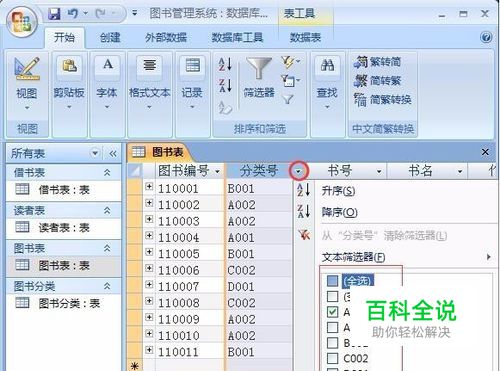Sort ascending with ribbon A-Z icon

coord(225,64)
